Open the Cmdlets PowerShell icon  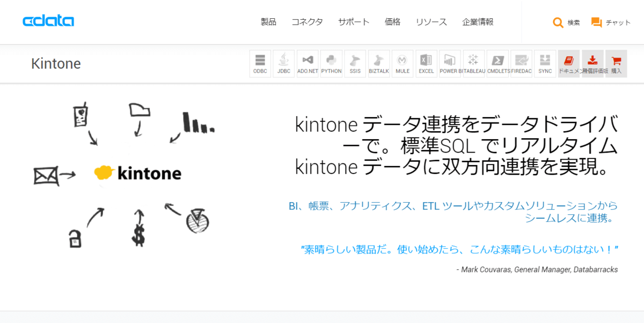coord(497,63)
